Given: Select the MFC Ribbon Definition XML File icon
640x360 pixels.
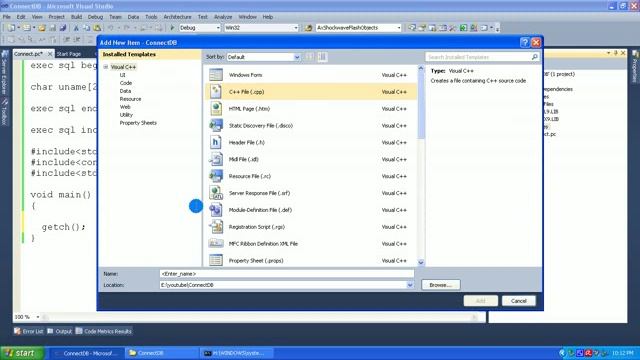Looking at the screenshot, I should (216, 243).
